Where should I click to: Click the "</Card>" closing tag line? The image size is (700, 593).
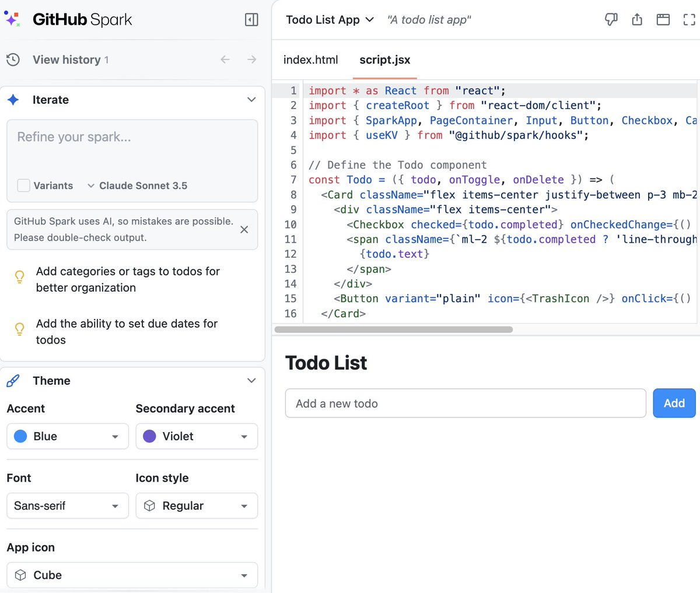click(x=344, y=313)
